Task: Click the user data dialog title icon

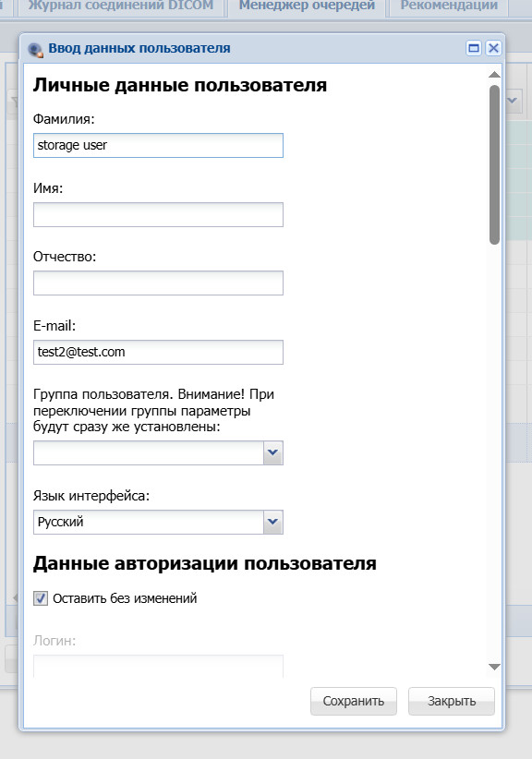Action: 35,50
